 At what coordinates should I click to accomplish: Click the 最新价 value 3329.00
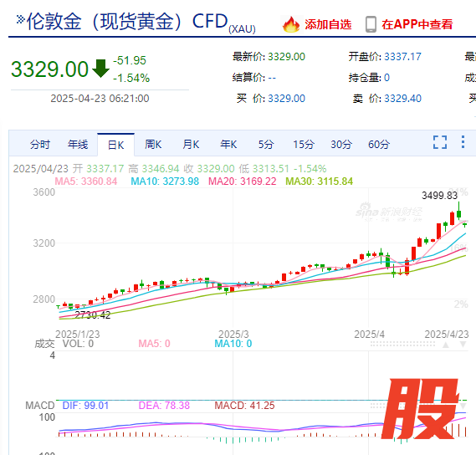286,57
